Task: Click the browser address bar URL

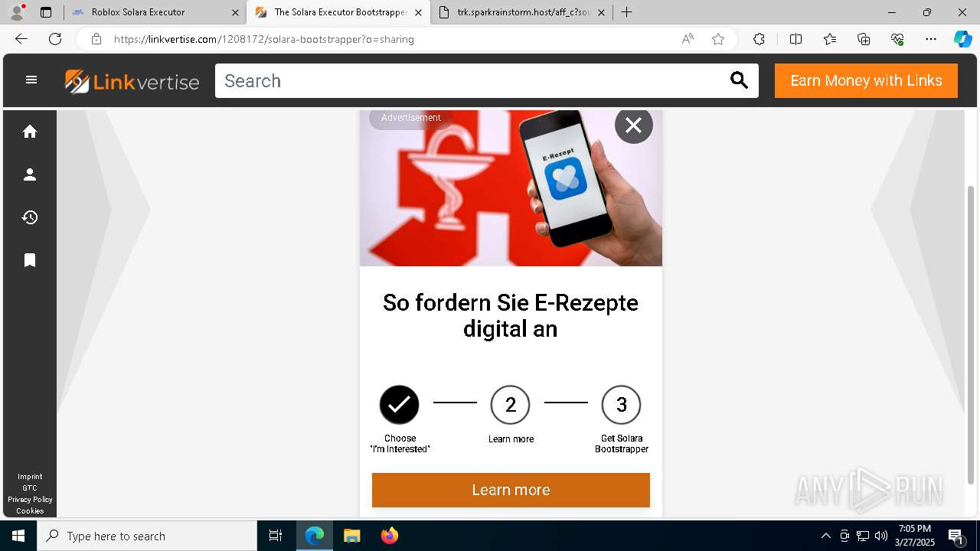Action: click(x=264, y=39)
